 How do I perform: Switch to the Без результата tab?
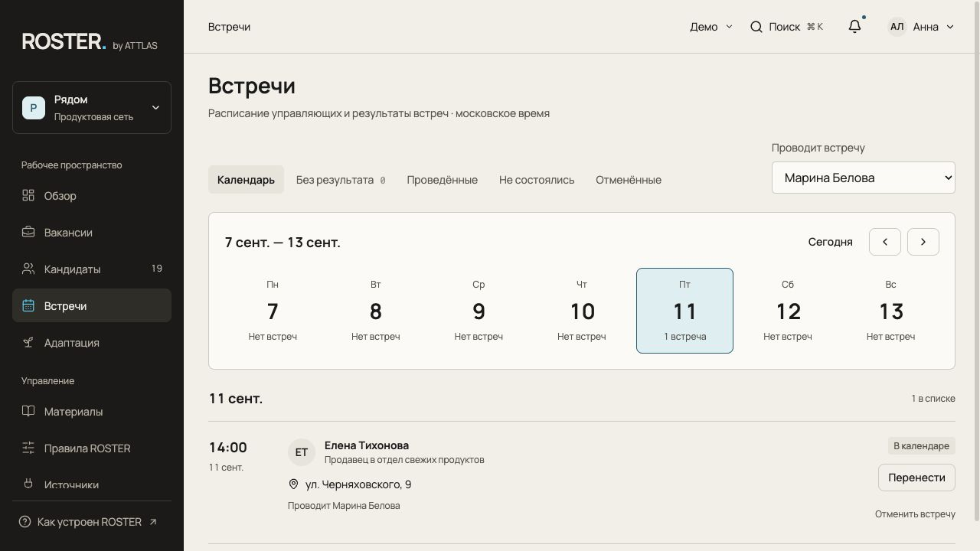click(x=341, y=180)
